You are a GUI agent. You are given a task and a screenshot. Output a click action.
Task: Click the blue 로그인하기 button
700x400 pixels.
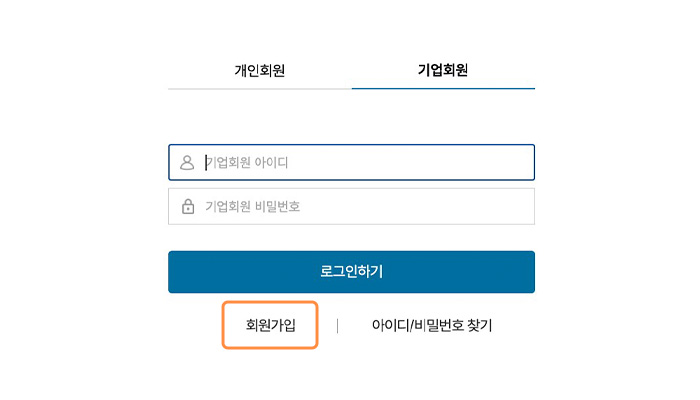click(351, 272)
